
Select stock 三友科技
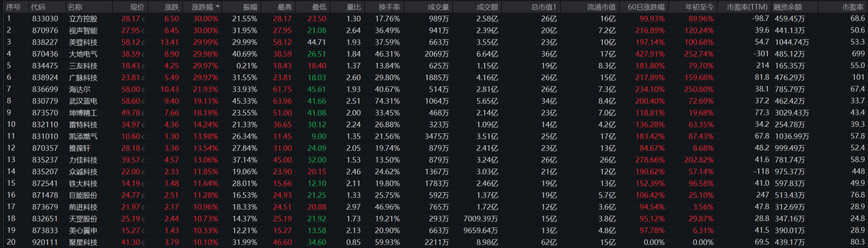[x=83, y=66]
